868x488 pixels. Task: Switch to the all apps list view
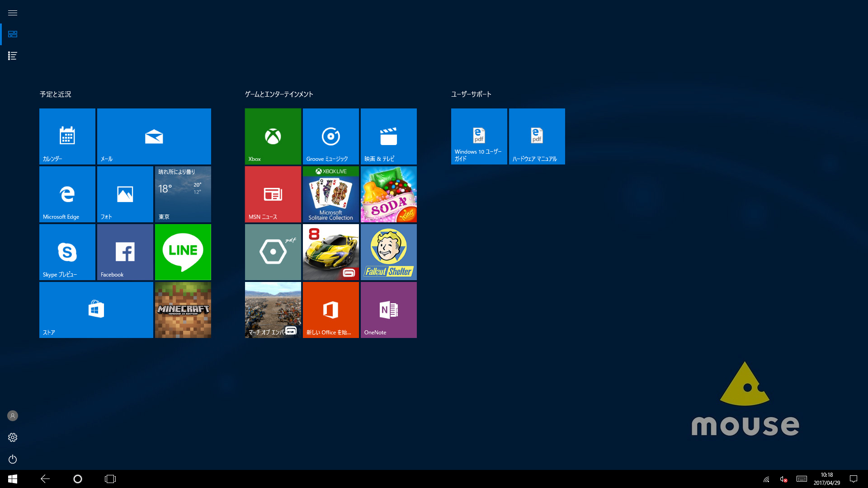(x=12, y=56)
